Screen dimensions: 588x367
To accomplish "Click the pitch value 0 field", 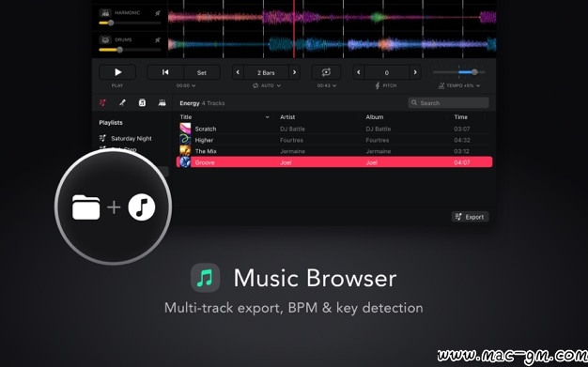I will 387,72.
